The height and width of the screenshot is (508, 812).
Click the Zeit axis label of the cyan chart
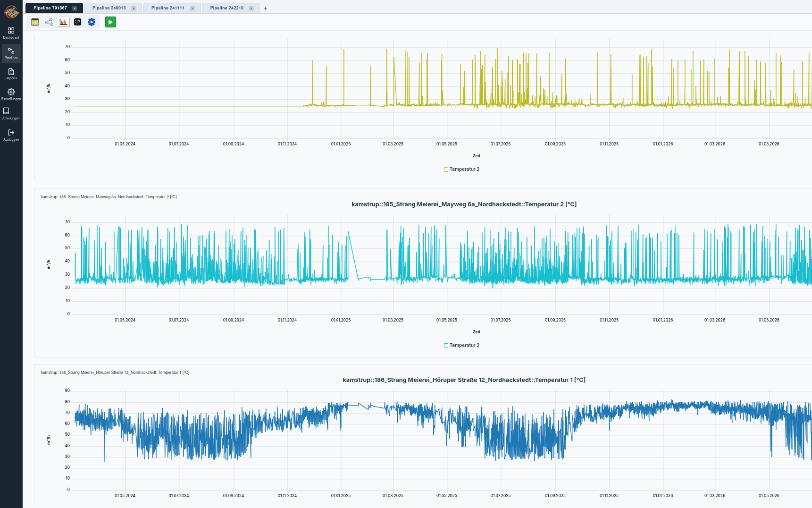477,332
